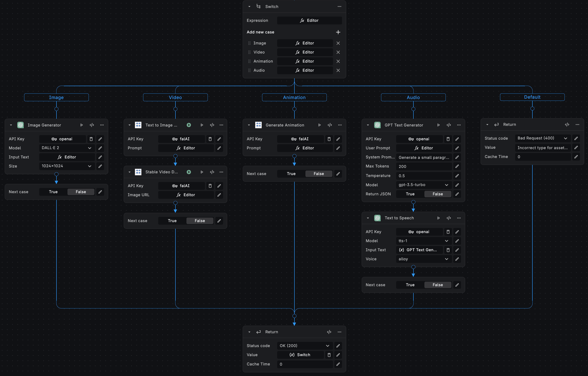Click Add new case in the Switch node
588x376 pixels.
point(338,32)
